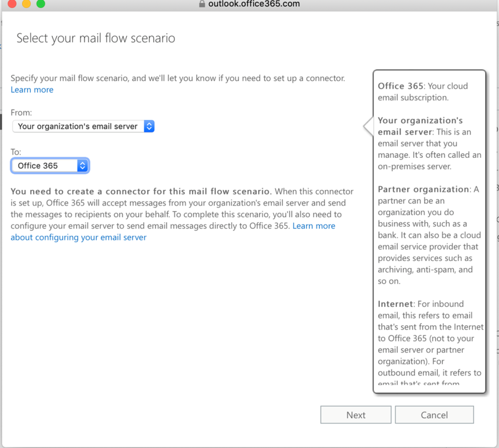
Task: Click the outlook.office365.com address text
Action: point(254,4)
